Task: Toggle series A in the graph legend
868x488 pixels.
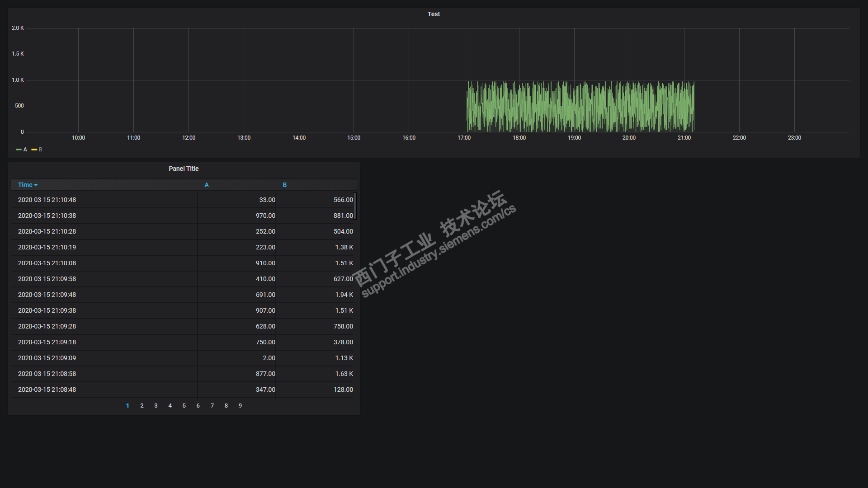Action: point(25,150)
